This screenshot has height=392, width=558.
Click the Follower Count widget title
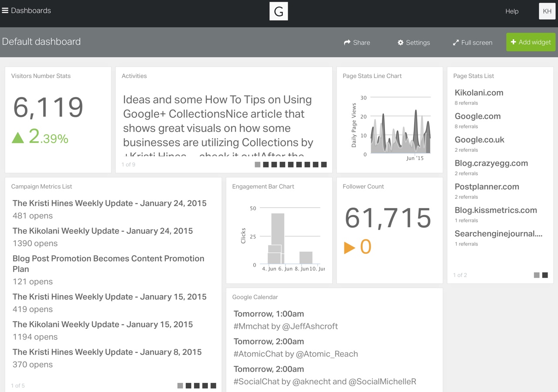click(363, 186)
